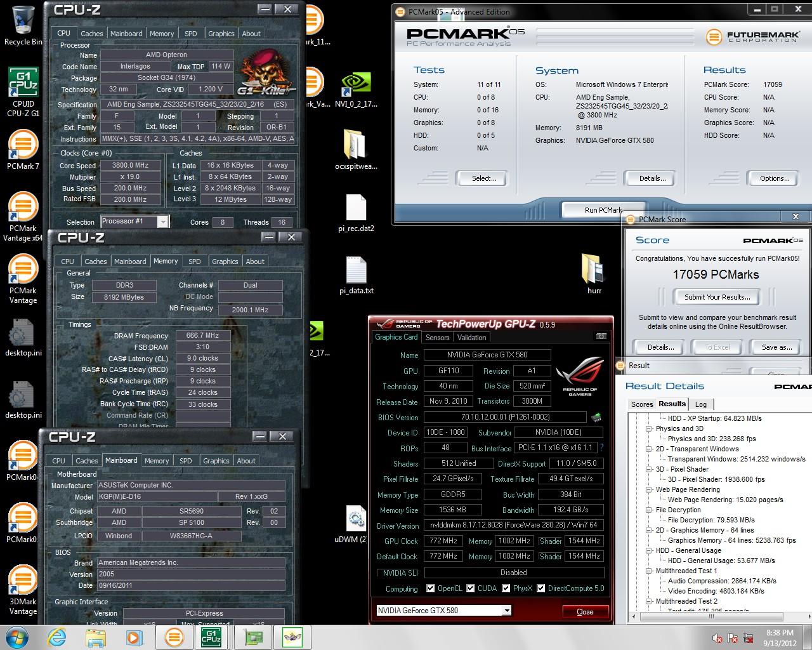Collapse the 3D - Pixel Shader node
Viewport: 812px width, 650px height.
pos(649,469)
